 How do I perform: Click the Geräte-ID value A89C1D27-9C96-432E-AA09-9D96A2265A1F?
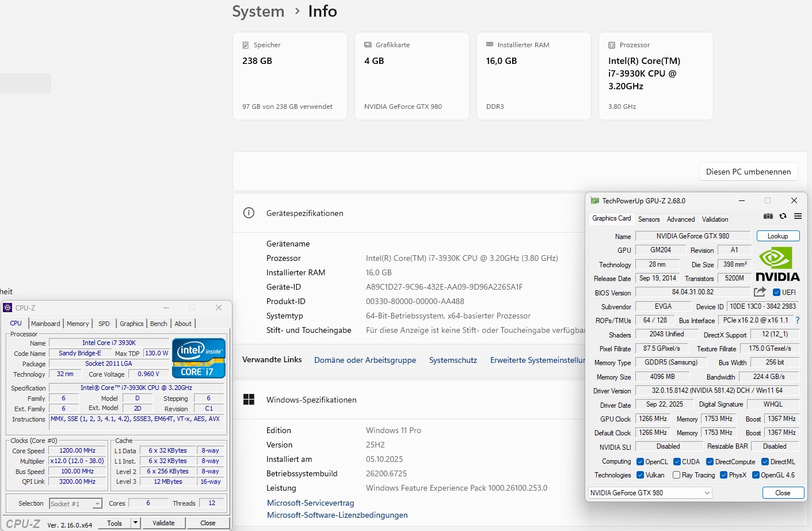(444, 287)
